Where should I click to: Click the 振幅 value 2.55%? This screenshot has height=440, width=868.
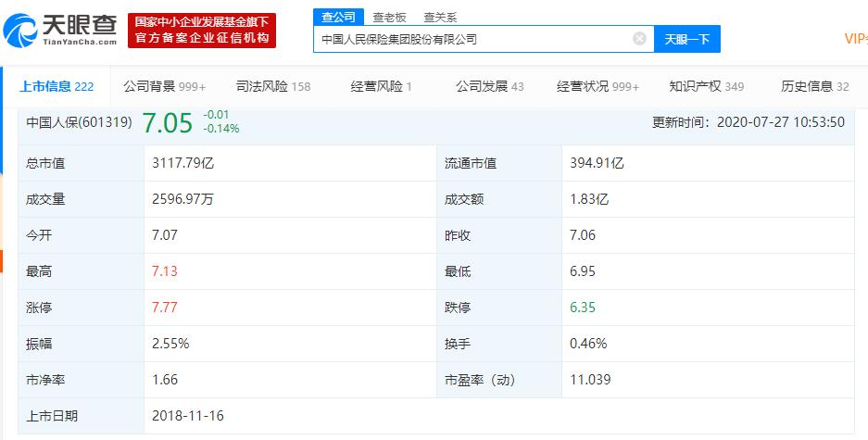170,344
